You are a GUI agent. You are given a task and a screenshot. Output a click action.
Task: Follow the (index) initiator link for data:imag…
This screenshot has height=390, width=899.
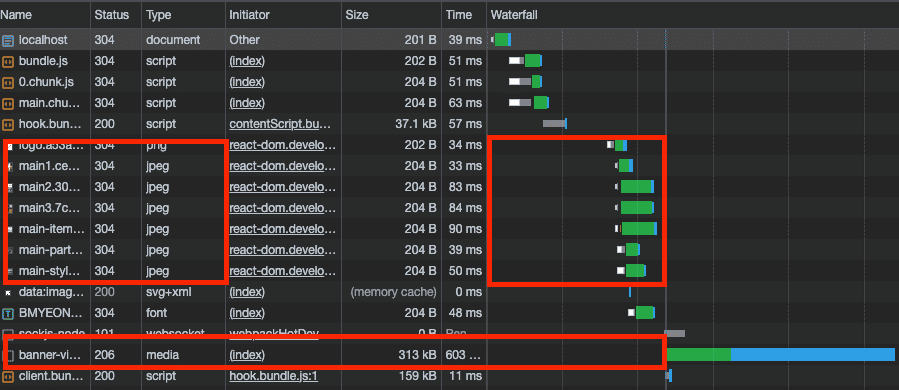[247, 292]
